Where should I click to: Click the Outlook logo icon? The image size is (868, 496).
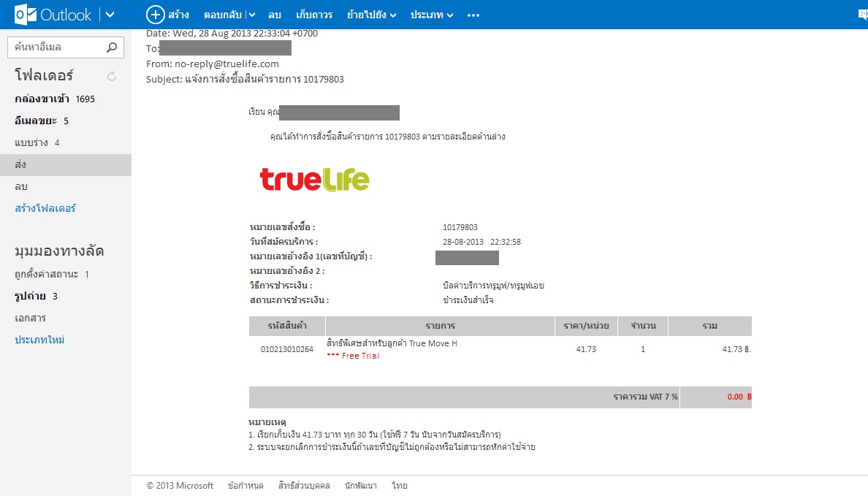click(x=24, y=15)
